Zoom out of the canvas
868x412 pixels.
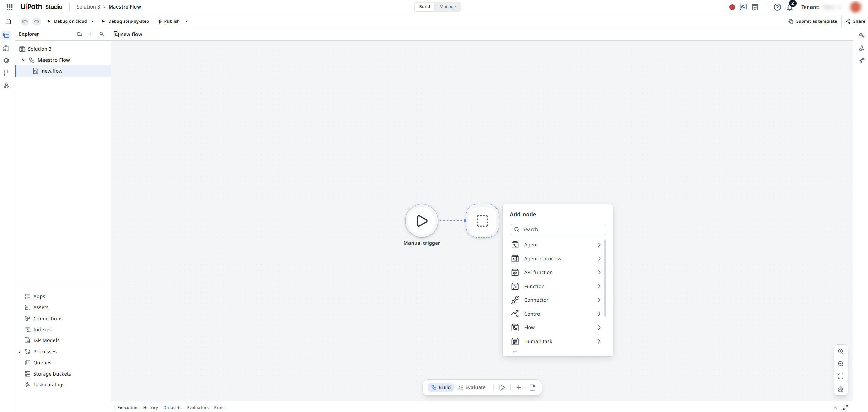point(841,364)
